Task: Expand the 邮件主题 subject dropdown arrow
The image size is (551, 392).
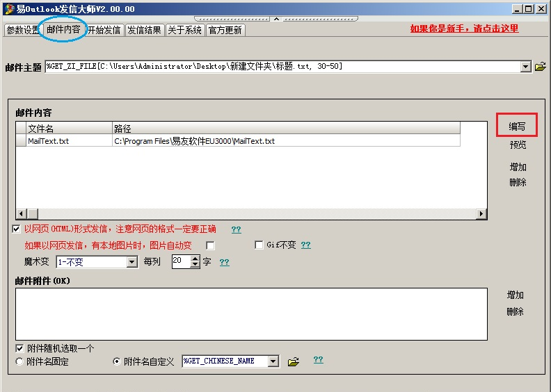Action: click(x=526, y=66)
